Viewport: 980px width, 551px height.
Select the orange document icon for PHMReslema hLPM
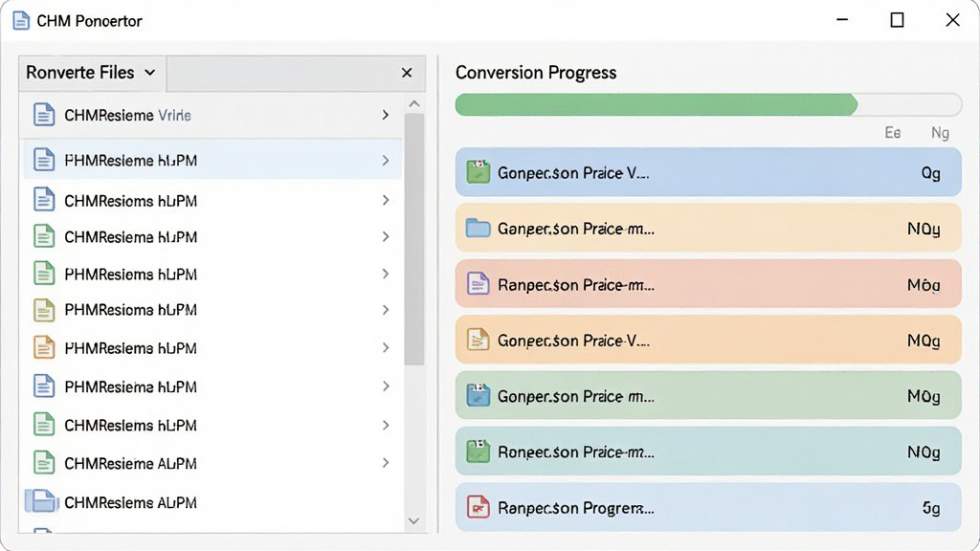(x=44, y=347)
